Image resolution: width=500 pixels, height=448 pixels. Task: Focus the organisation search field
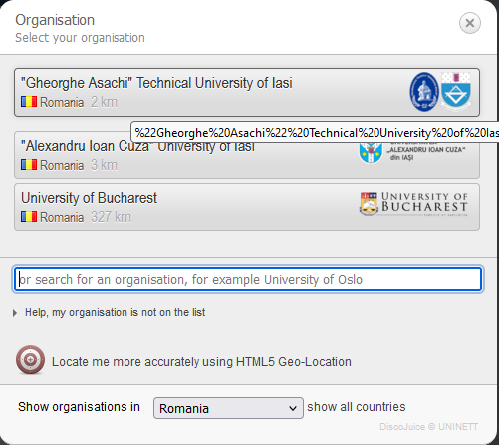248,279
